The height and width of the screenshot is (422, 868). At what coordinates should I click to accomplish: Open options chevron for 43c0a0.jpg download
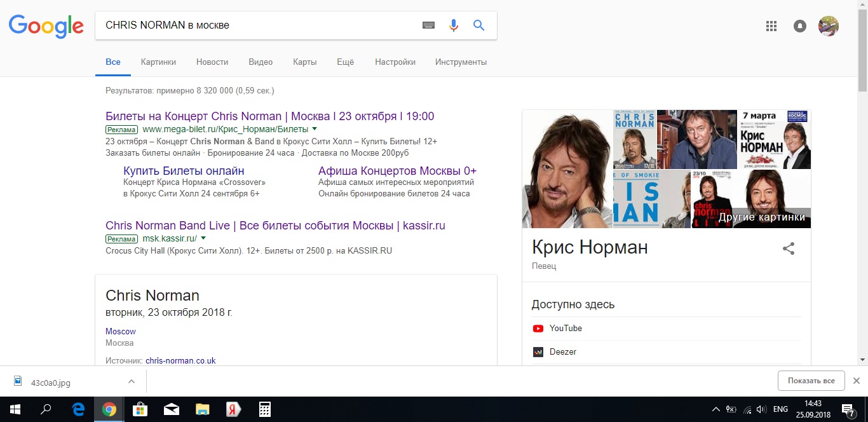point(132,381)
